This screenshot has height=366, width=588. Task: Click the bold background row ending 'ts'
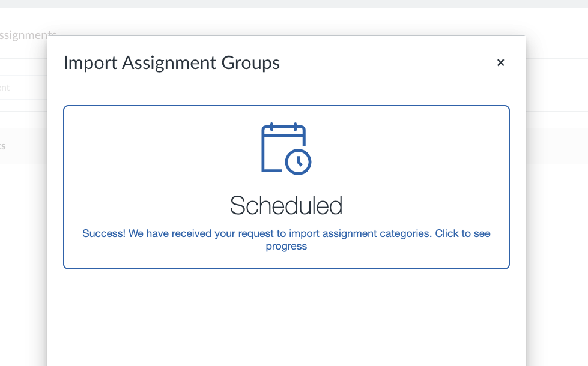(x=5, y=146)
